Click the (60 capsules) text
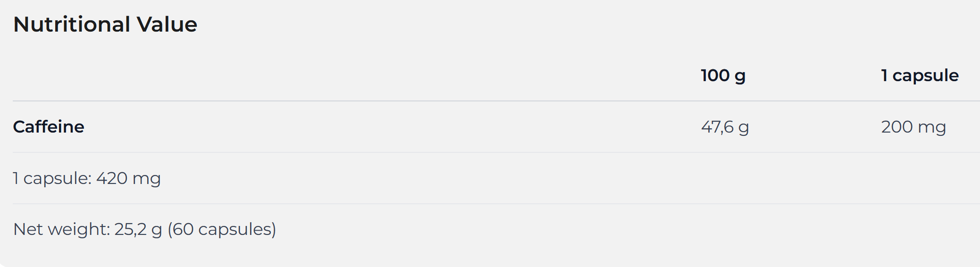980x267 pixels. tap(222, 229)
